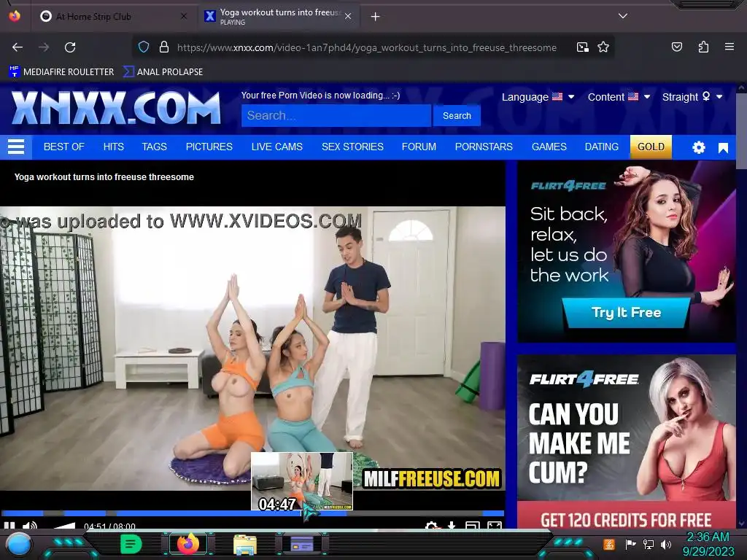Bookmark this page with the star
The image size is (747, 560).
(x=603, y=47)
